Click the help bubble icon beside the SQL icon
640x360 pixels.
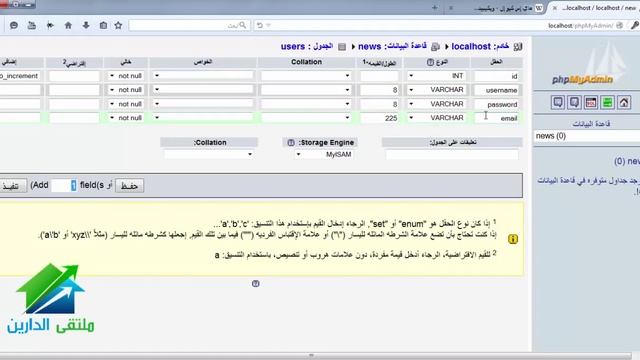coord(574,102)
